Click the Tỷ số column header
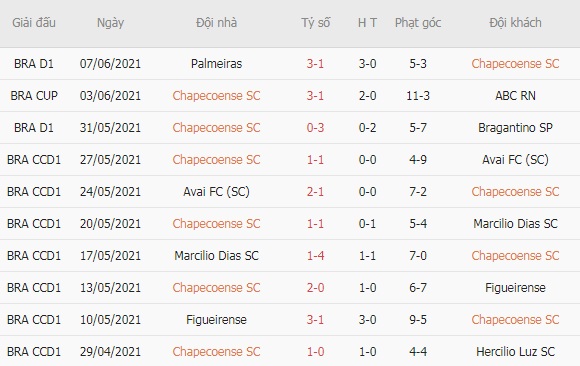Screen dimensions: 580x366 click(x=316, y=23)
